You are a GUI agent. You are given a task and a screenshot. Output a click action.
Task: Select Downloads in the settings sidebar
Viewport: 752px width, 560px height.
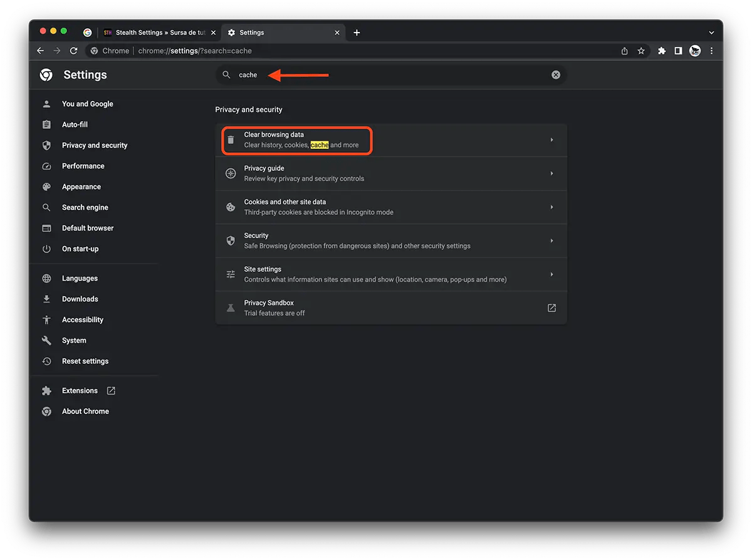coord(80,299)
